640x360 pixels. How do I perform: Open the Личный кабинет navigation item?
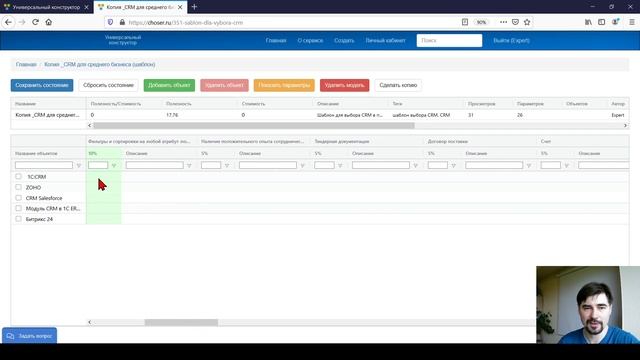pyautogui.click(x=385, y=40)
